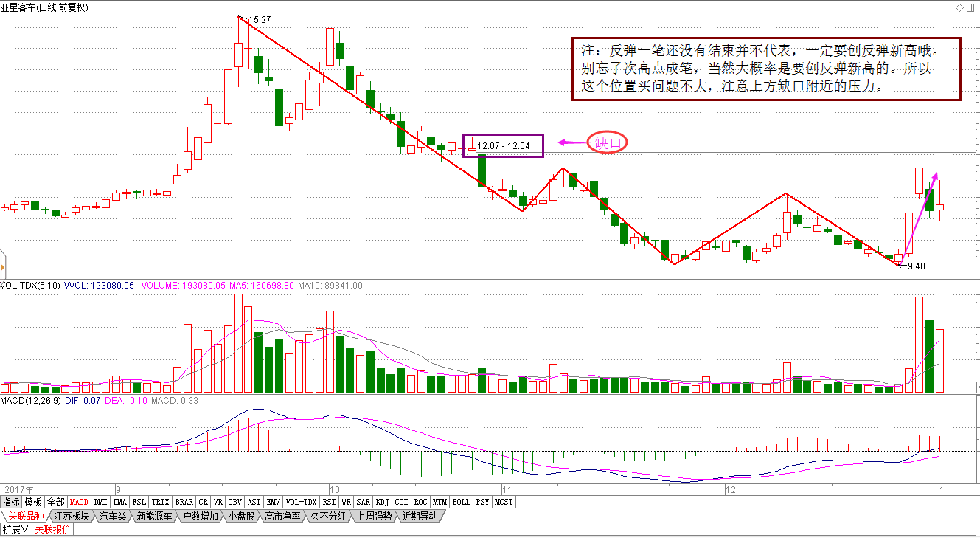980x538 pixels.
Task: Open the 近期异动 tab
Action: tap(420, 516)
